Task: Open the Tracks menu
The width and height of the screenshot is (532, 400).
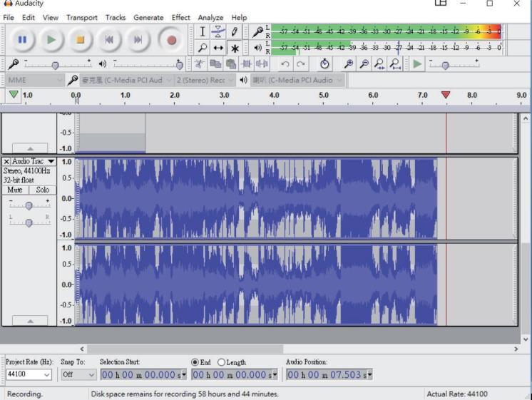Action: [x=116, y=17]
